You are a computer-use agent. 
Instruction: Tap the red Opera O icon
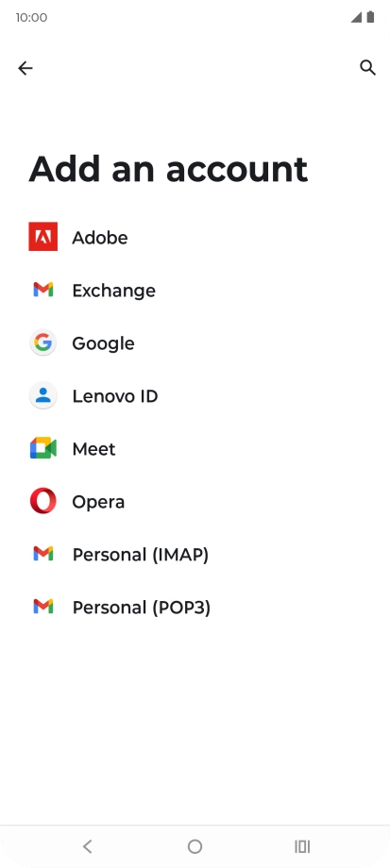click(x=43, y=501)
